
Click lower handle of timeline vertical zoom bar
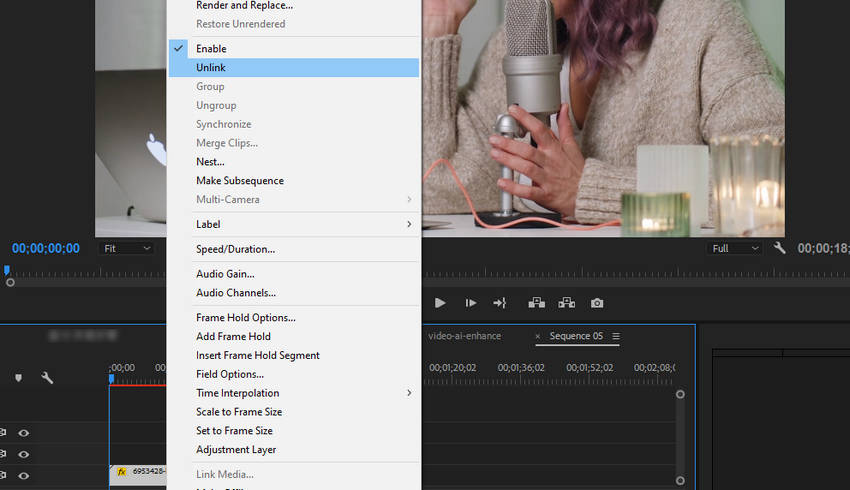[x=680, y=480]
